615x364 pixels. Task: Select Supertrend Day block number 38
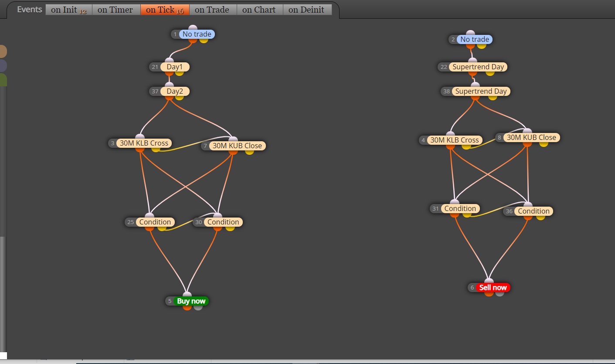pos(481,92)
